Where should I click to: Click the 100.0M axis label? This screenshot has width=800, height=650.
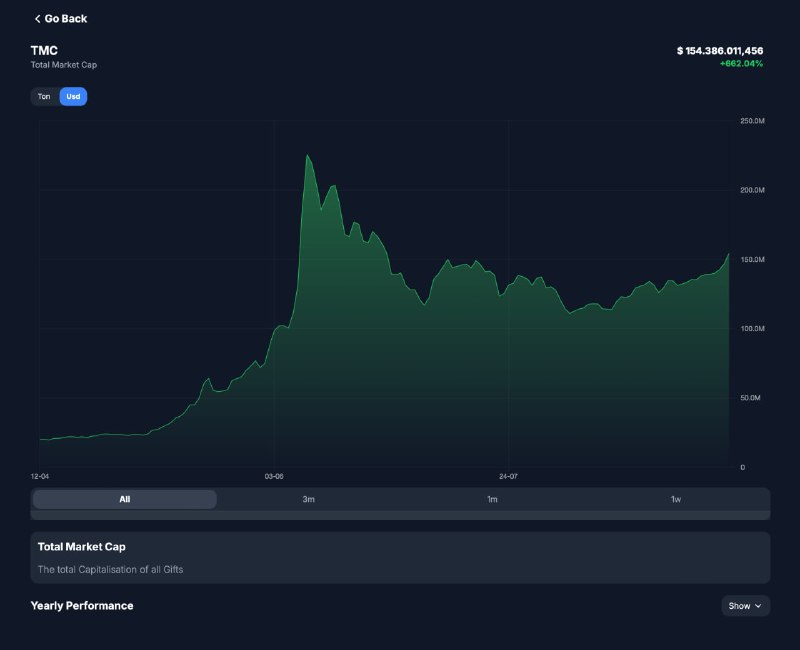pos(753,329)
